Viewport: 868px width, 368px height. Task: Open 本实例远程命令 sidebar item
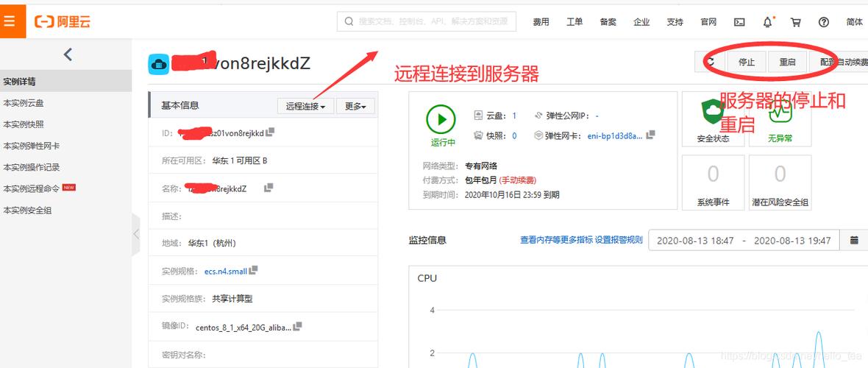point(66,188)
